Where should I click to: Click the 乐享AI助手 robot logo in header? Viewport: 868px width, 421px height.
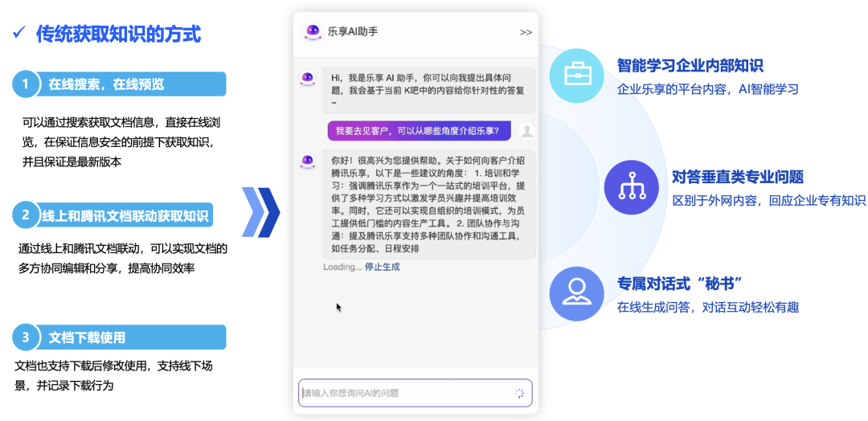[313, 31]
